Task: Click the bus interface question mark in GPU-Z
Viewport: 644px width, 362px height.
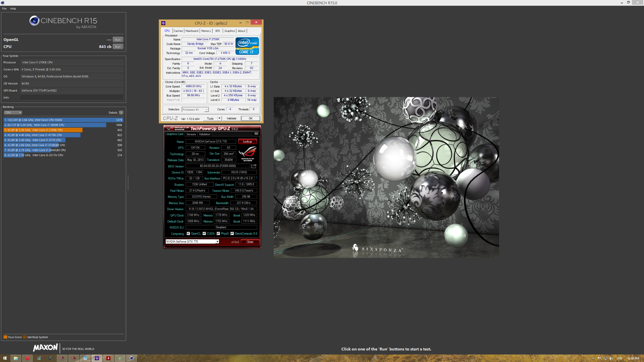Action: point(256,178)
